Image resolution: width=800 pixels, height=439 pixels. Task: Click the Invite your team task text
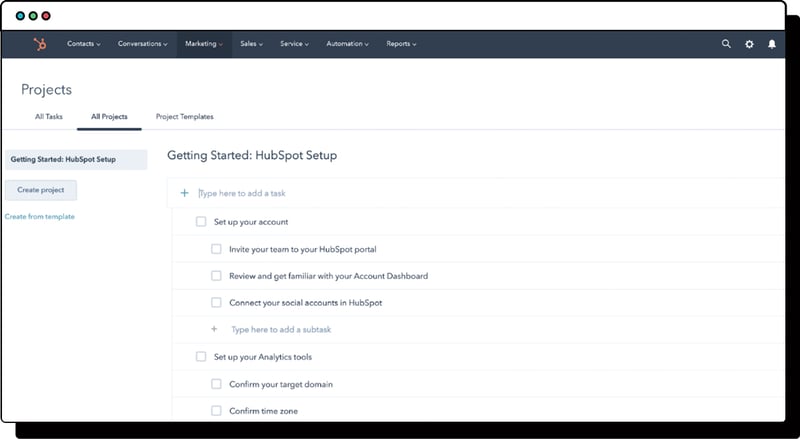(303, 249)
